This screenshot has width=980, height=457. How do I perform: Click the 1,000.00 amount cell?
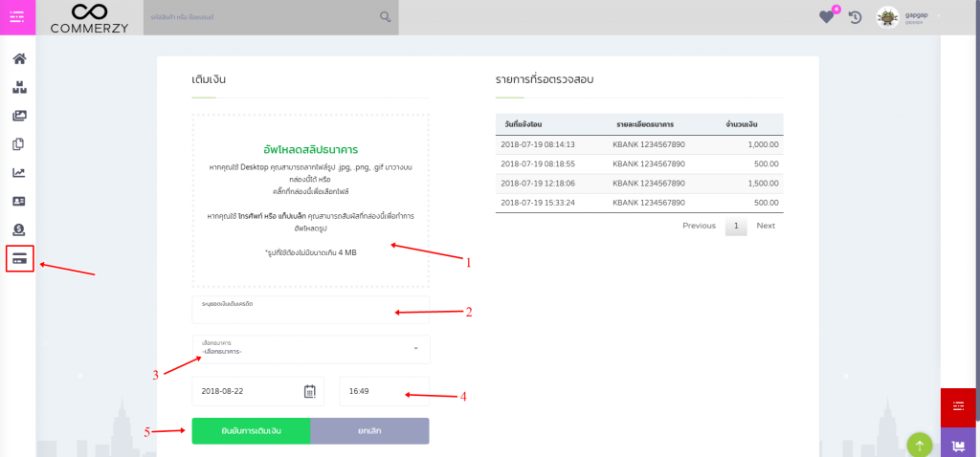pos(761,144)
